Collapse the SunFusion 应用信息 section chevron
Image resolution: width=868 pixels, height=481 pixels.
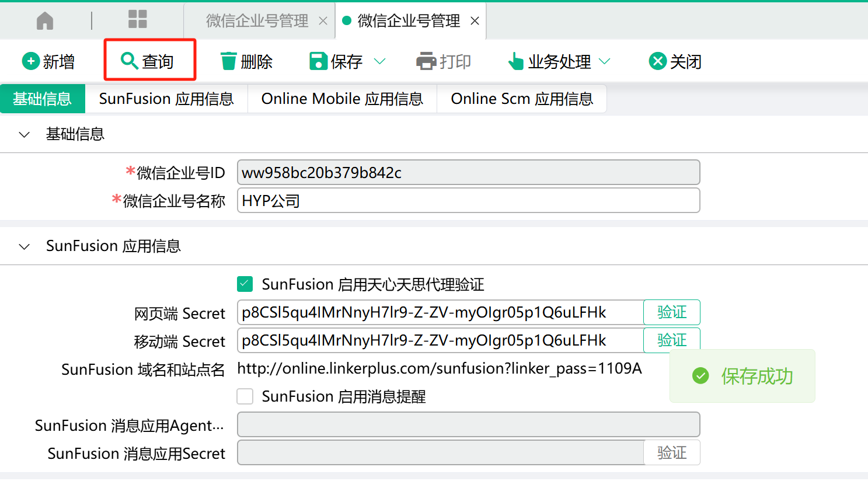click(x=25, y=247)
